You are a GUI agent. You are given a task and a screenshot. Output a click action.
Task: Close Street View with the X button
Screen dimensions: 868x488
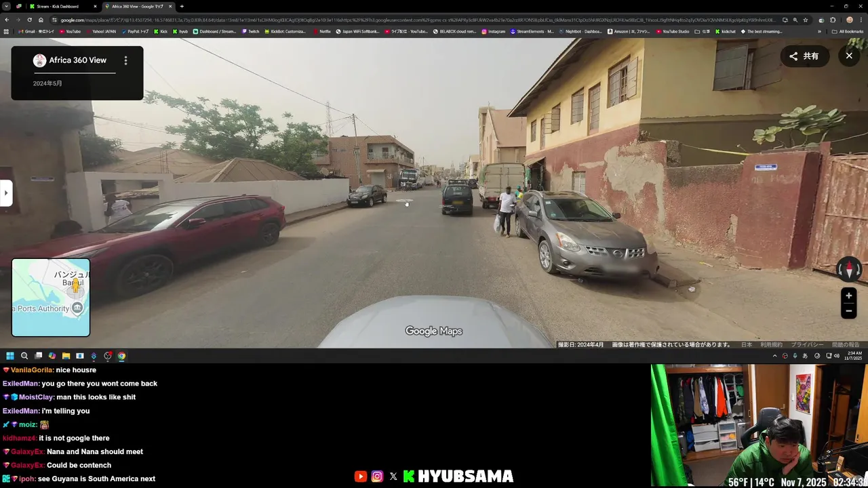(x=849, y=56)
